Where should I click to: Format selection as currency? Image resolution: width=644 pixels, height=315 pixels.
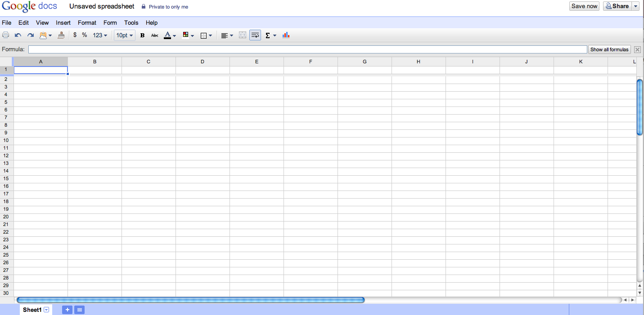point(75,35)
